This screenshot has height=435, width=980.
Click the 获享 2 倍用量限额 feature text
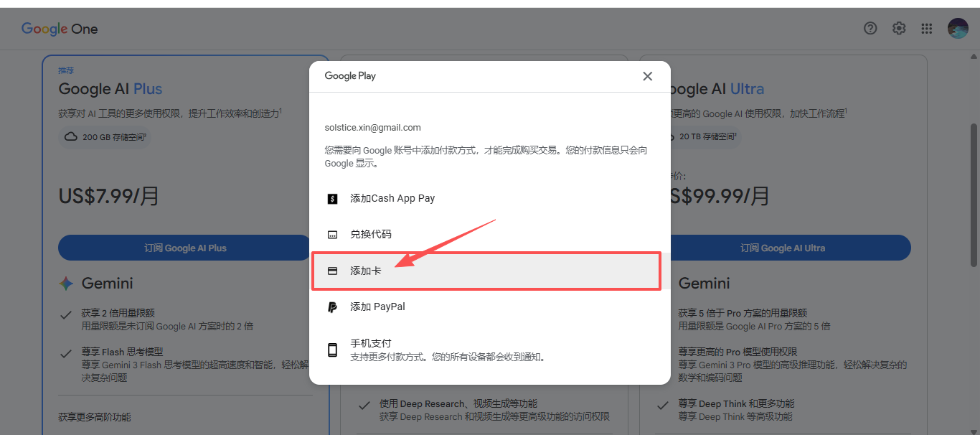[x=118, y=313]
